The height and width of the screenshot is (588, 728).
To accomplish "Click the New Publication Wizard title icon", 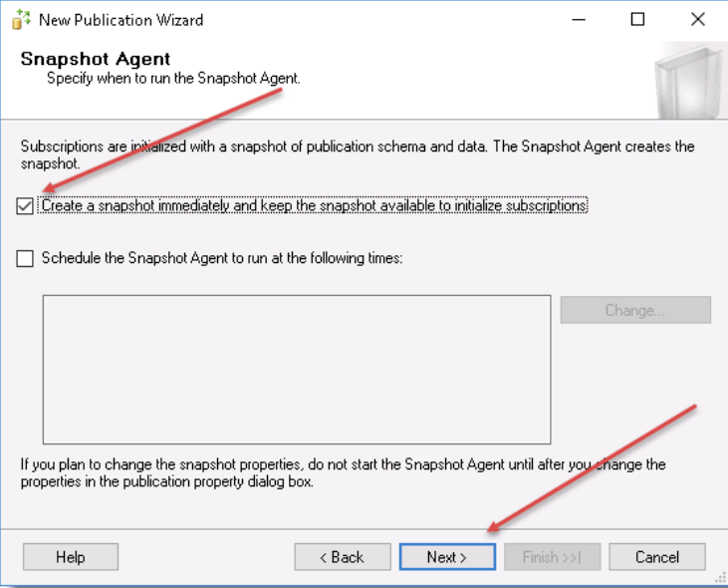I will pos(21,20).
